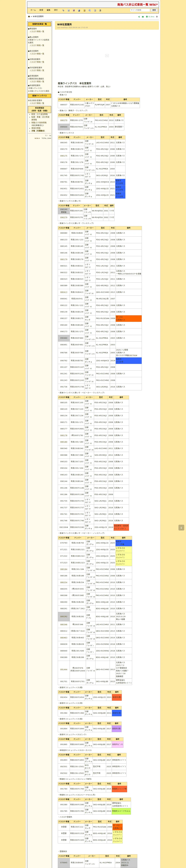Open 光明池営業所 バスロケ車両一覧 link
The image size is (186, 868).
point(37,62)
